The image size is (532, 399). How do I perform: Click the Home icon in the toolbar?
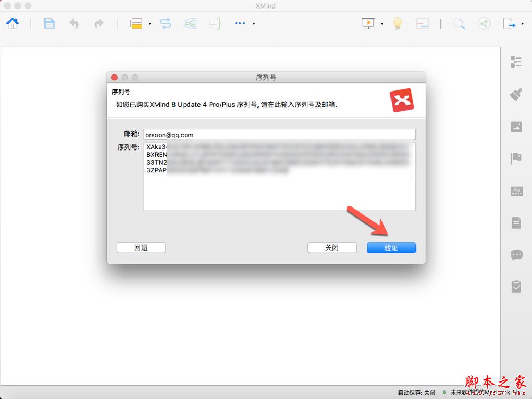[x=12, y=23]
